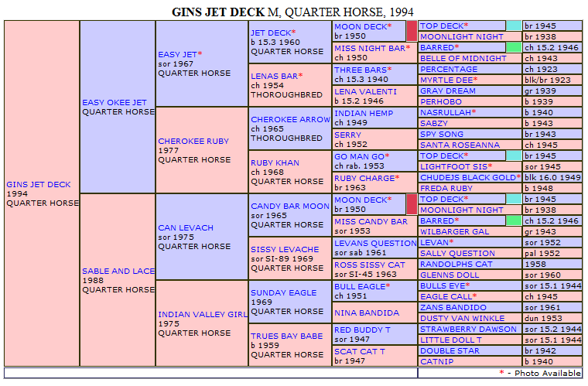Open the EAGLE CALL link
588x386 pixels.
click(446, 297)
